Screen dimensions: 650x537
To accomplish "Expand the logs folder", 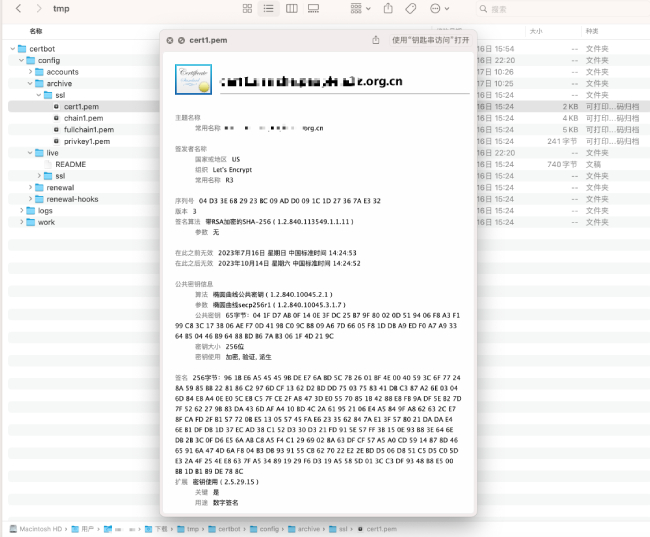I will coord(21,211).
